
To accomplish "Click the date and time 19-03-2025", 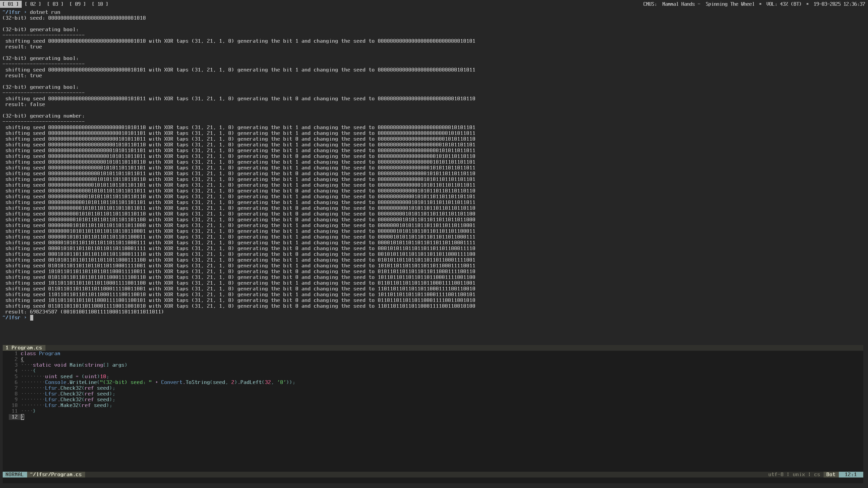I will coord(839,4).
